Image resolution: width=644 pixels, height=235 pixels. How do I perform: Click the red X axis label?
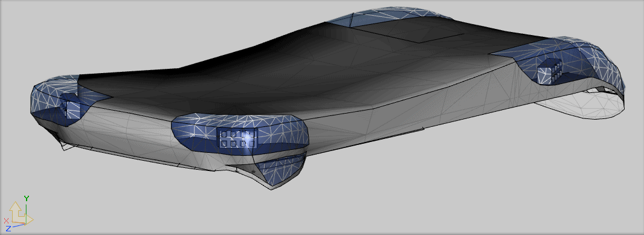[x=7, y=221]
